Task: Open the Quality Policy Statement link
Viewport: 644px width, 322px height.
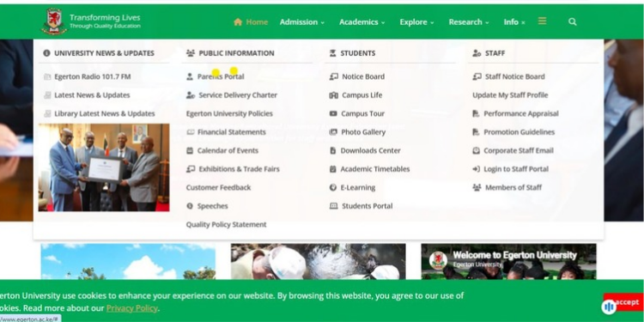Action: (x=227, y=225)
